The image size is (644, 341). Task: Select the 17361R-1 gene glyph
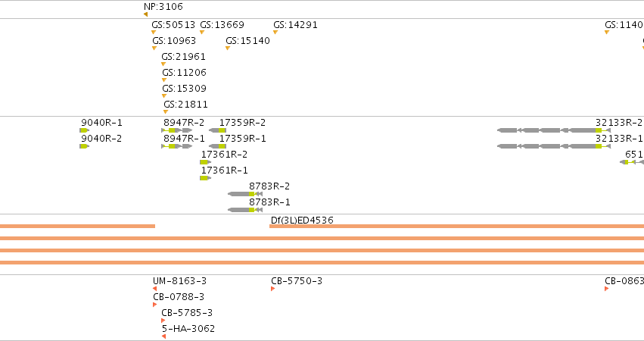(205, 177)
